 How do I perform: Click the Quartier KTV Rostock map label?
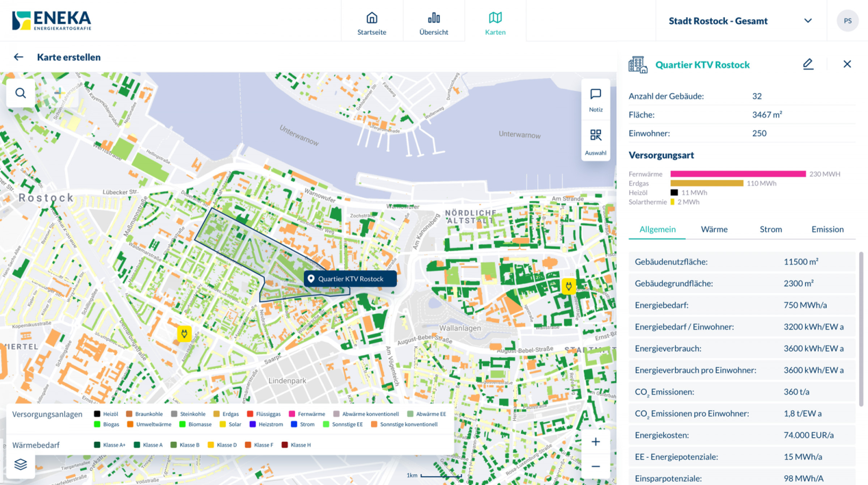[x=350, y=279]
